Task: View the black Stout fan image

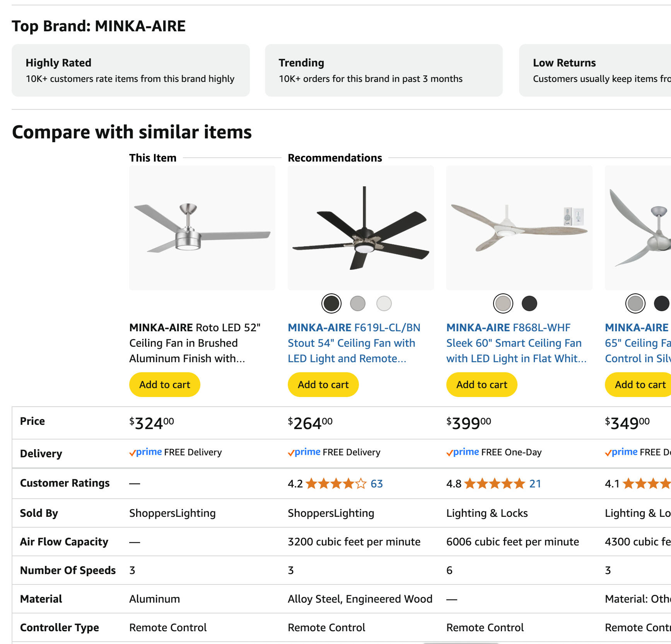Action: click(x=361, y=228)
